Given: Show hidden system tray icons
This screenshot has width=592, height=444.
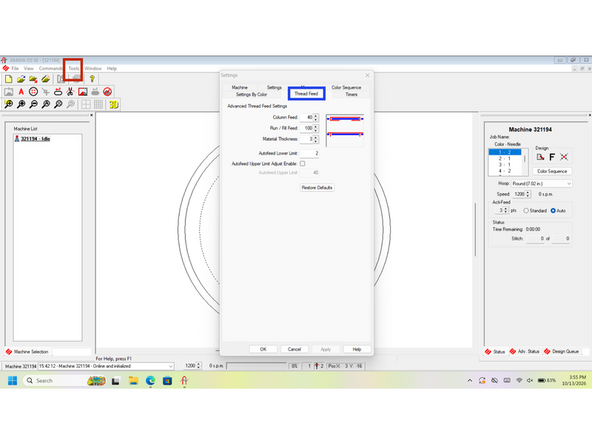Looking at the screenshot, I should [470, 381].
